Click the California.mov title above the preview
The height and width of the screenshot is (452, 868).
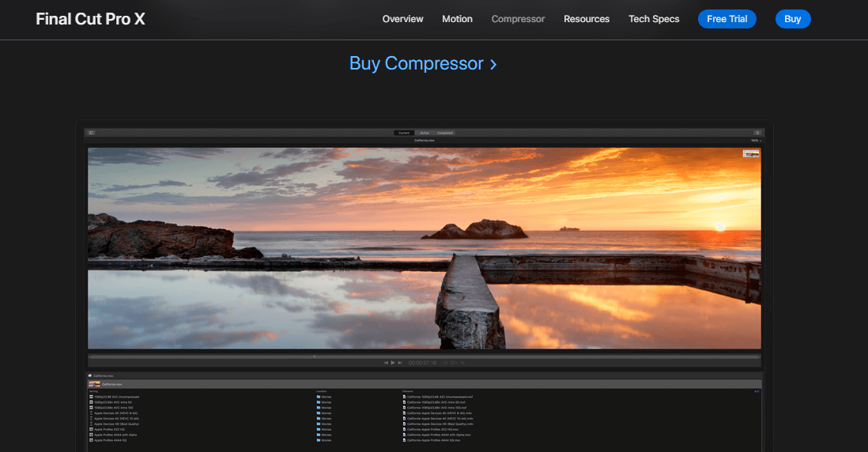[424, 141]
